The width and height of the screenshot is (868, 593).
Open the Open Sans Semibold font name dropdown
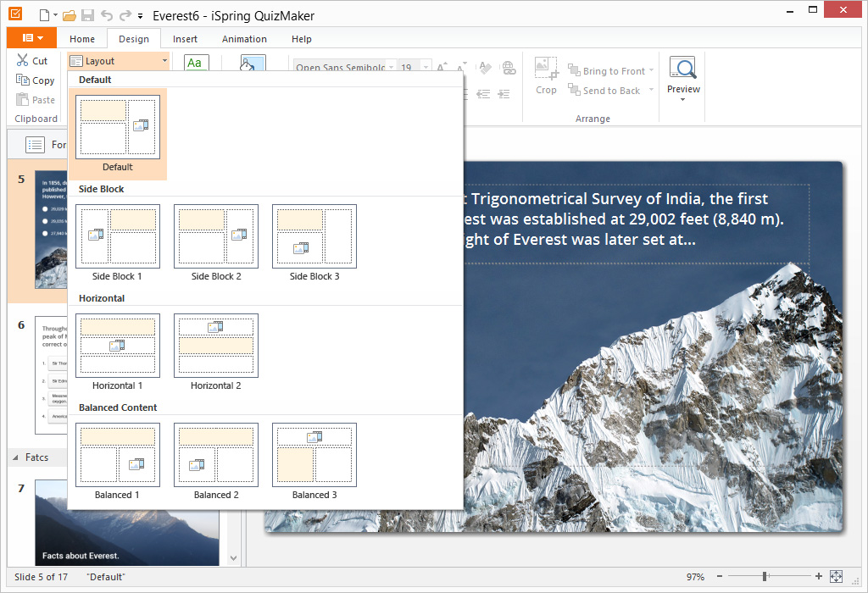tap(392, 68)
